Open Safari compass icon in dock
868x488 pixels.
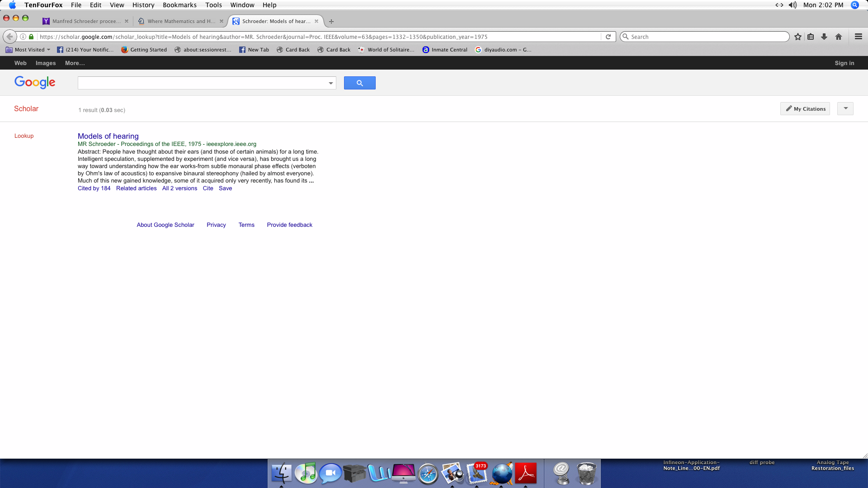428,474
